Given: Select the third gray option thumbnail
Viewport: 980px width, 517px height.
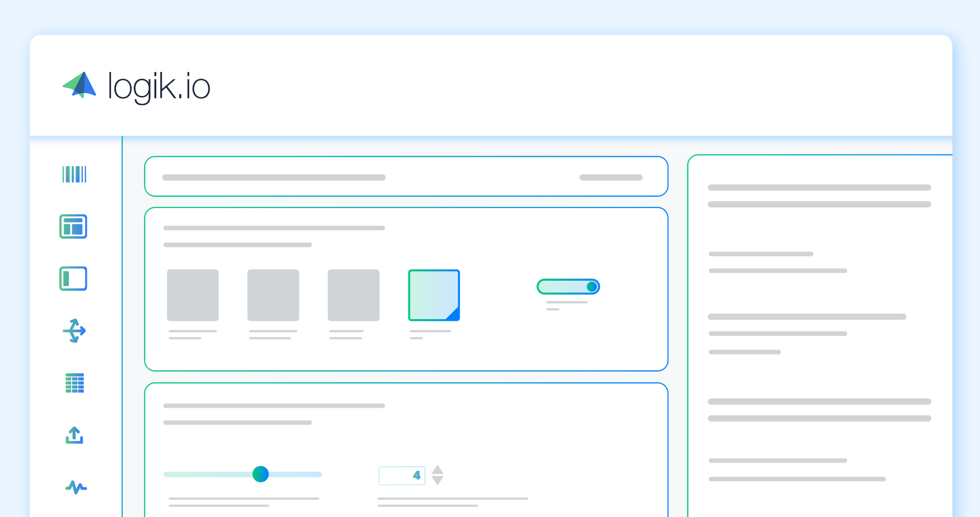Looking at the screenshot, I should [x=353, y=295].
